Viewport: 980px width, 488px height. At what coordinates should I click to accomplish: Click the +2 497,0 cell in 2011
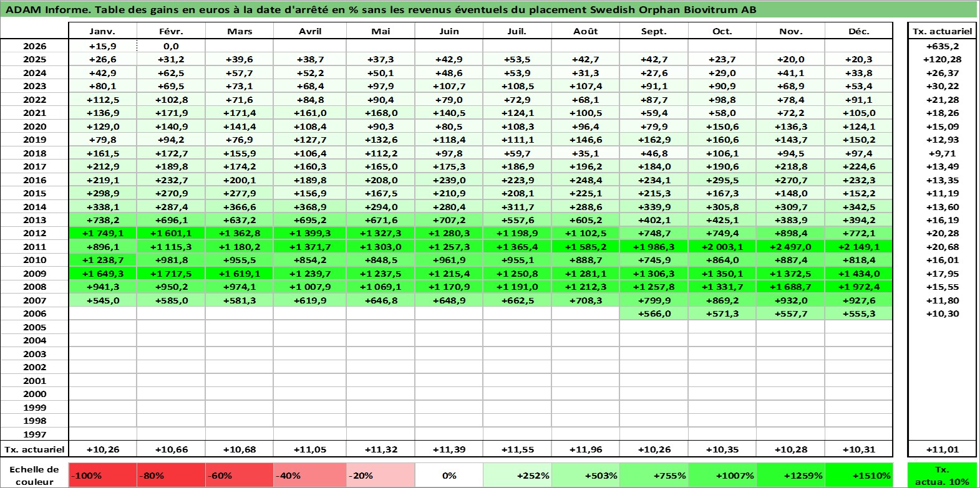(x=790, y=247)
